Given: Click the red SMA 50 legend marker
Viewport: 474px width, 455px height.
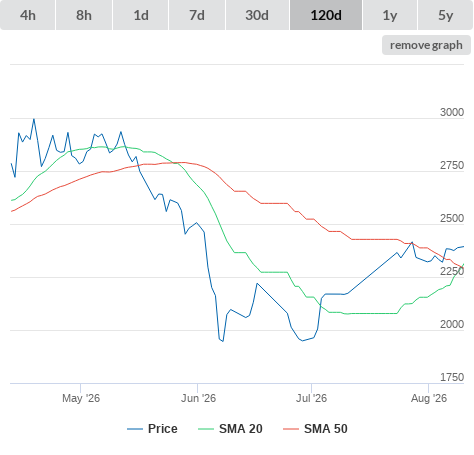Looking at the screenshot, I should click(291, 429).
